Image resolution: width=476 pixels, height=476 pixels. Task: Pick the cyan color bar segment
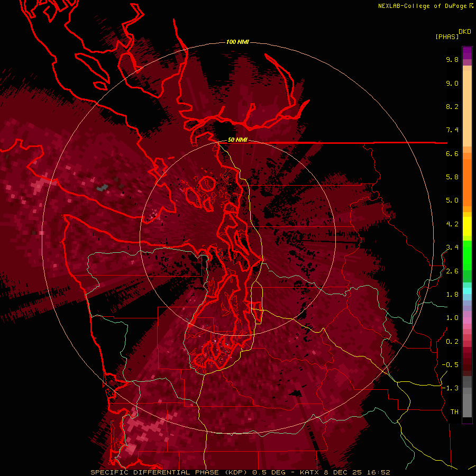pyautogui.click(x=467, y=291)
